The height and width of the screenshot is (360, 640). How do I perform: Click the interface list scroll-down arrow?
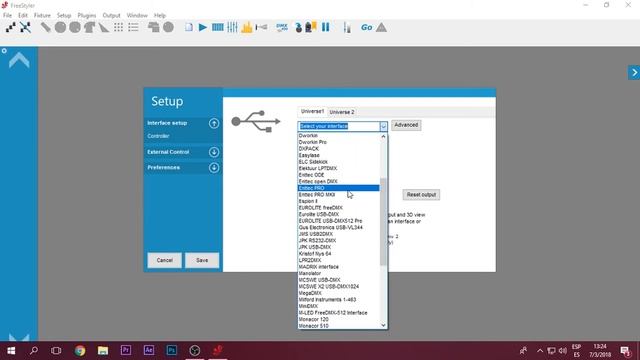(x=383, y=325)
